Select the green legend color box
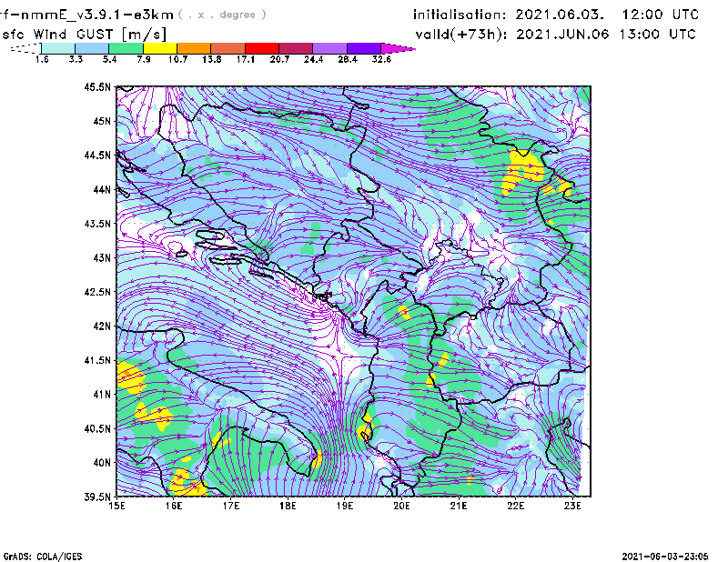 tap(126, 48)
